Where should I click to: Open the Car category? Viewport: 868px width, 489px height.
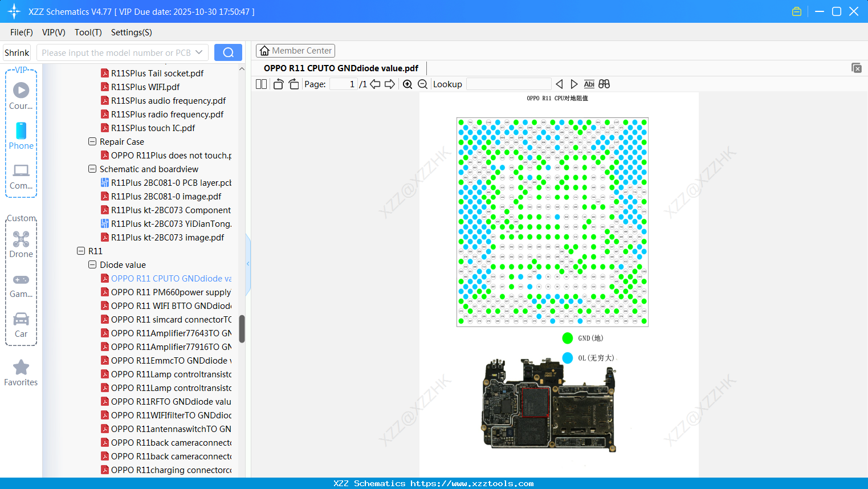pyautogui.click(x=21, y=325)
